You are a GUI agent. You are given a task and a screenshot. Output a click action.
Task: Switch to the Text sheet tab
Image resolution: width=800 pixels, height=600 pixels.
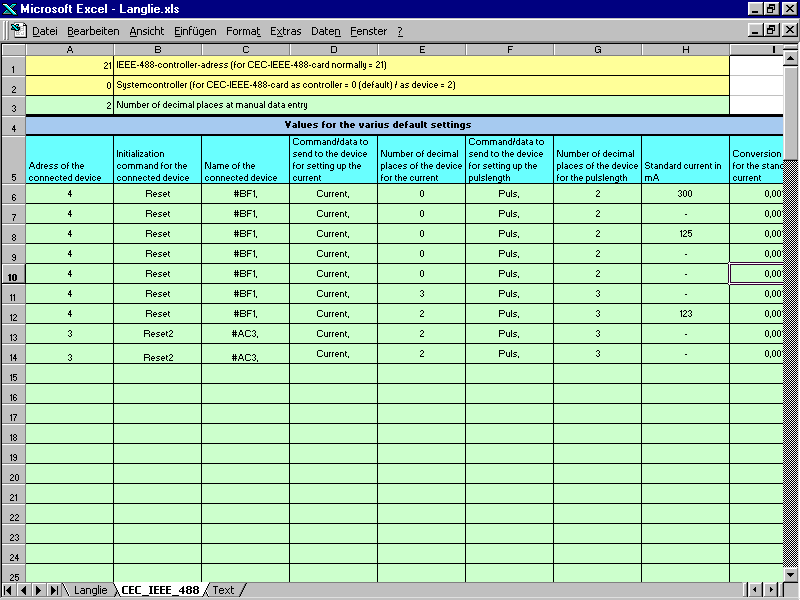223,590
